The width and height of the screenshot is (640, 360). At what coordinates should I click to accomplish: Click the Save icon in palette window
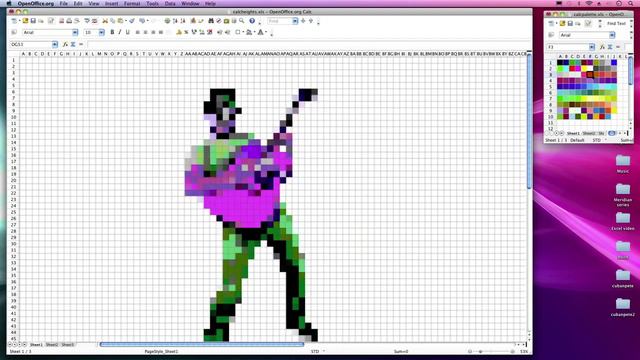tap(570, 24)
